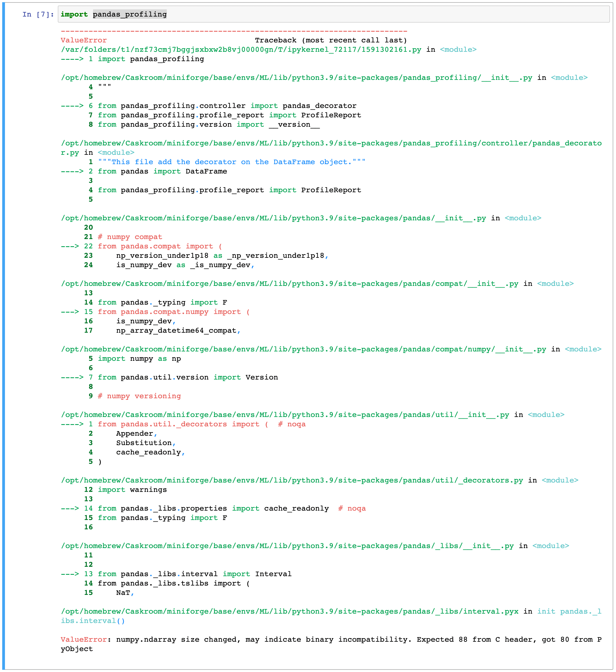The width and height of the screenshot is (616, 672).
Task: Click the site-packages/pandas/__init__.py path
Action: (x=273, y=218)
